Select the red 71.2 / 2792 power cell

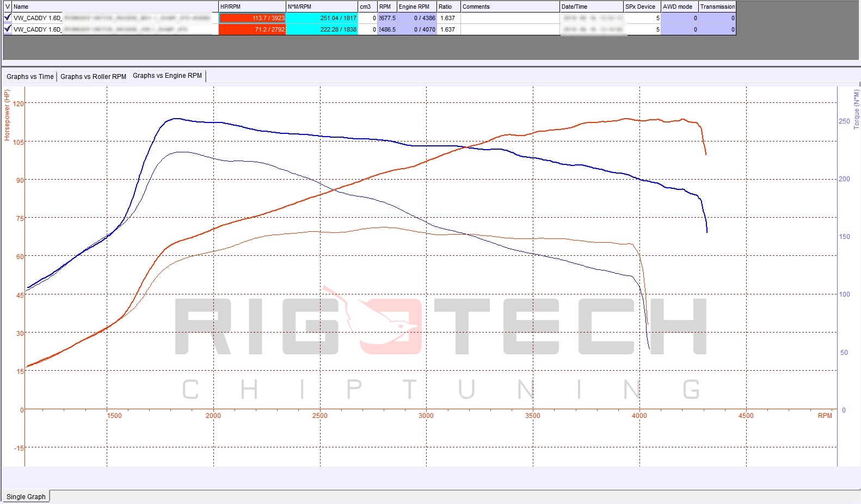pos(252,29)
